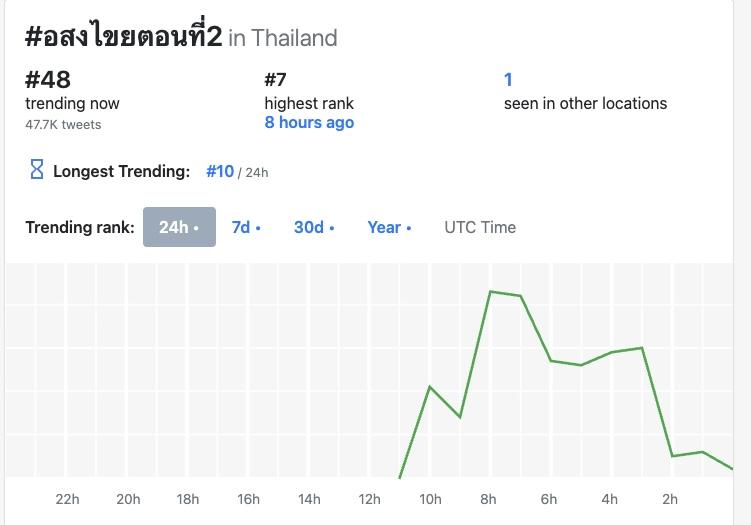Click the hourglass icon beside Longest Trending
This screenshot has width=751, height=525.
pyautogui.click(x=37, y=170)
